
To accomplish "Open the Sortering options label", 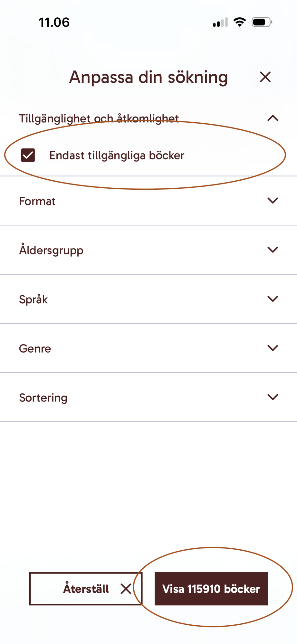I will coord(43,398).
